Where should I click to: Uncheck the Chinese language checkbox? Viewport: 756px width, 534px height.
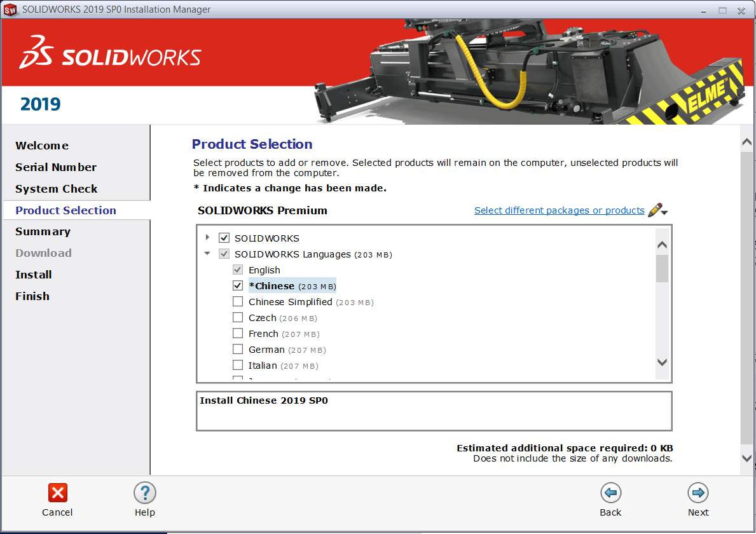(x=238, y=285)
